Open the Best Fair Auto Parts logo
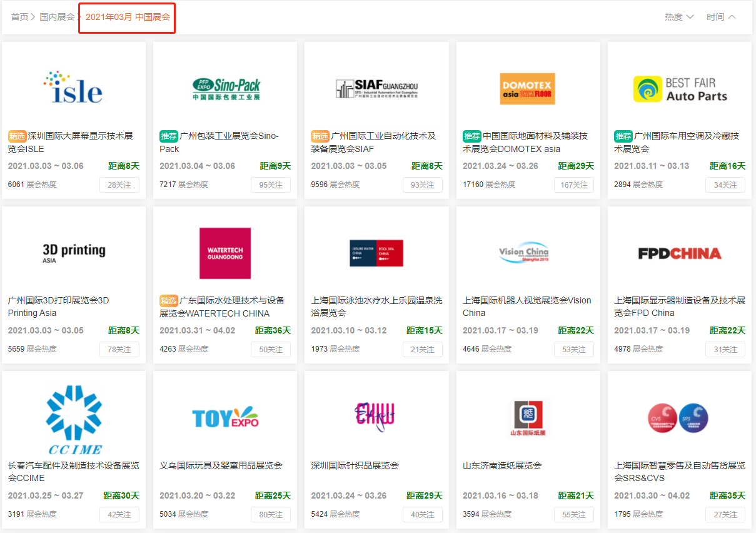 click(680, 89)
